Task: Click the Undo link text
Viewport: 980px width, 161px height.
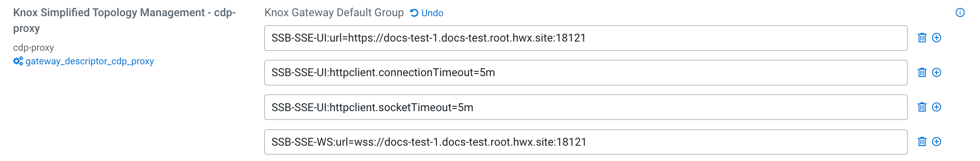Action: pyautogui.click(x=432, y=13)
